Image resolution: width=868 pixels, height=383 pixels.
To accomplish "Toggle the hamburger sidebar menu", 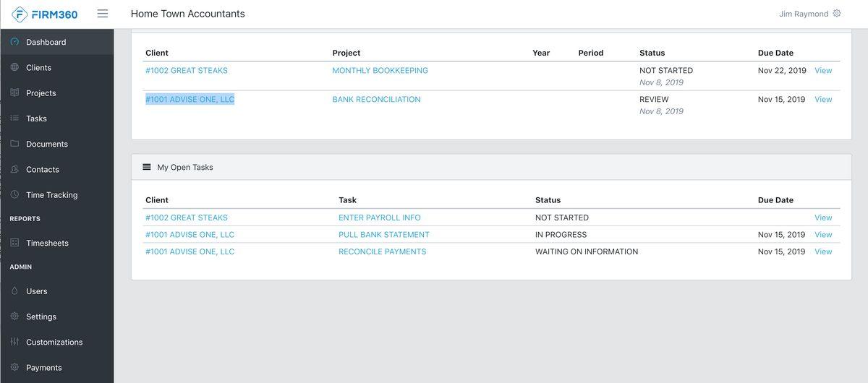I will coord(103,14).
